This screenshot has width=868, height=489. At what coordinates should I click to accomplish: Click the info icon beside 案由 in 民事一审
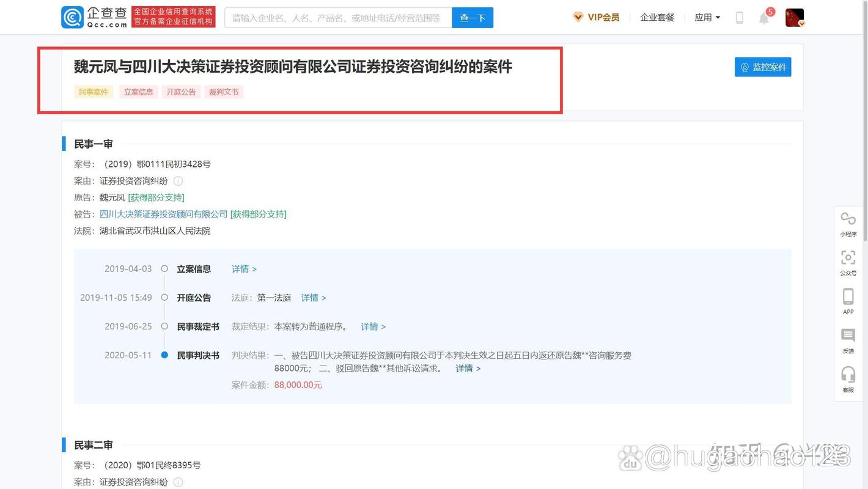coord(178,181)
